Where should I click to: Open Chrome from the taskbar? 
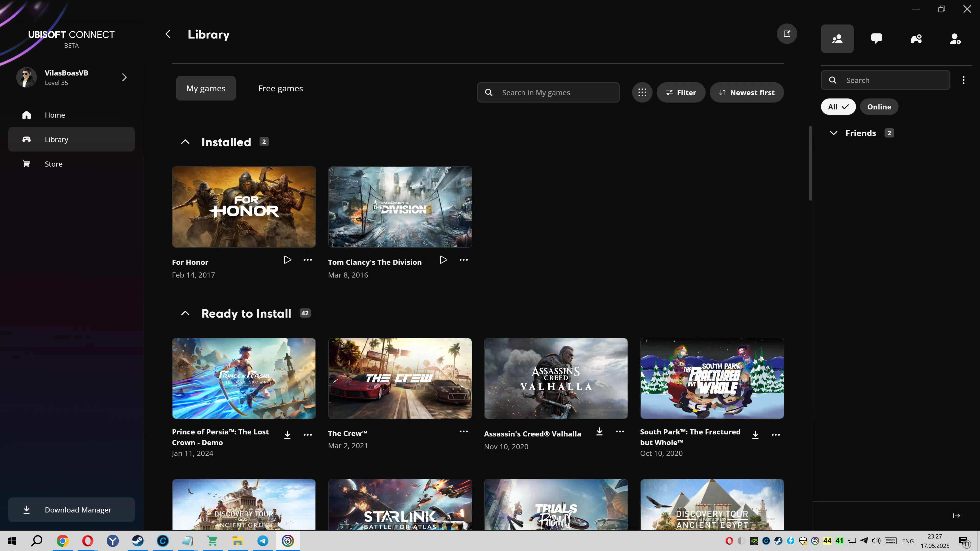pos(62,541)
